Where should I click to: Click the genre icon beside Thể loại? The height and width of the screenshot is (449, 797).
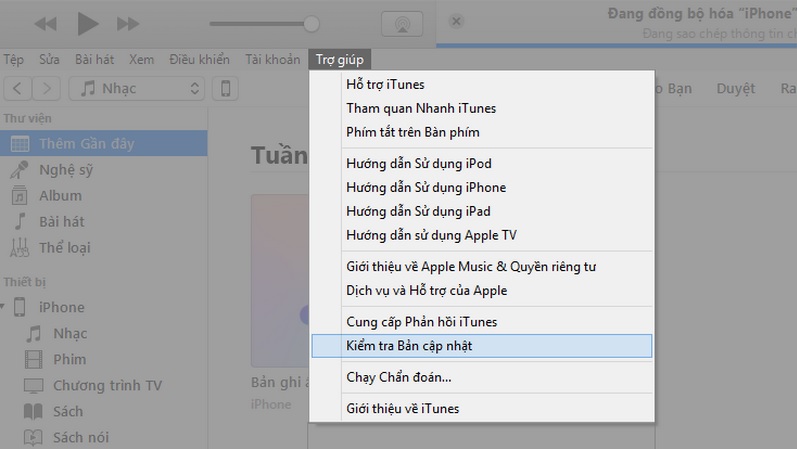[x=19, y=248]
